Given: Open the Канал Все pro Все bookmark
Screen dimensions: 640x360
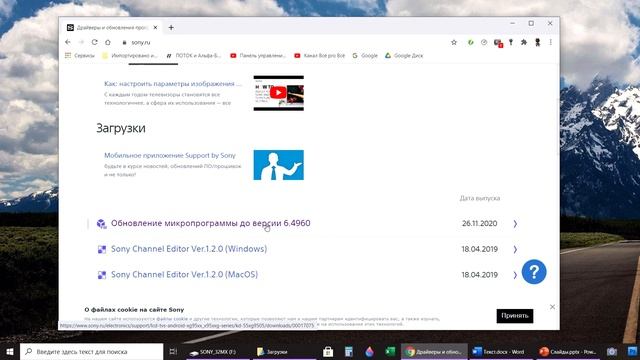Looking at the screenshot, I should click(x=320, y=56).
